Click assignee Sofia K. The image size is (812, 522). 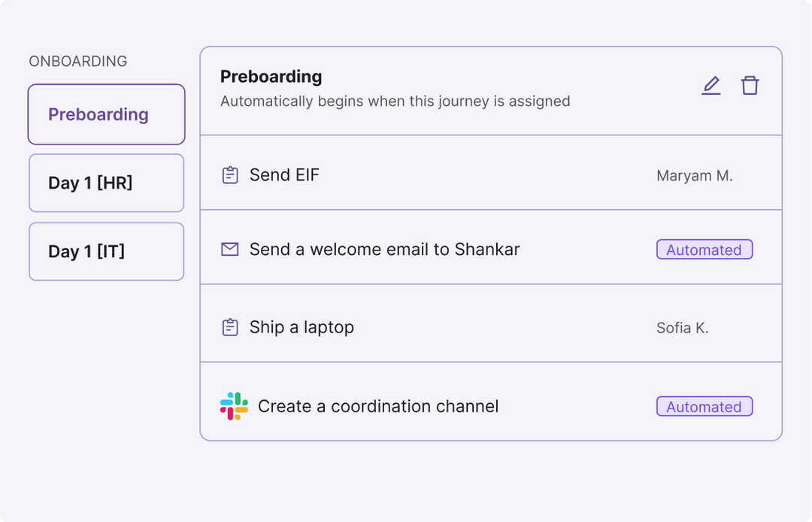[x=682, y=328]
